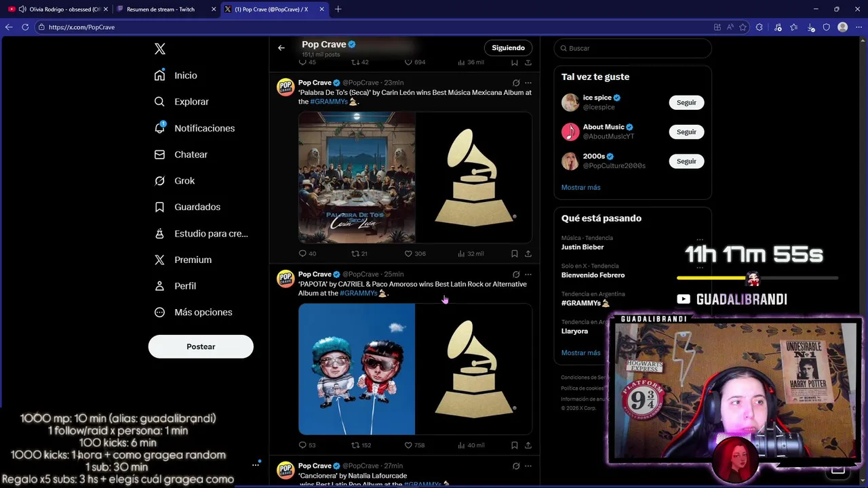Click the Siguiendo button
Screen dimensions: 868x488
508,48
